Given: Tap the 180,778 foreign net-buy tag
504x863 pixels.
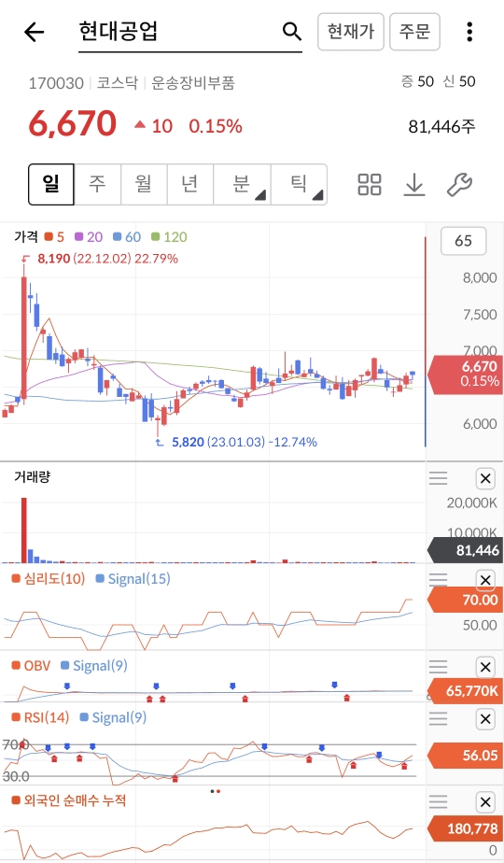Looking at the screenshot, I should point(465,828).
